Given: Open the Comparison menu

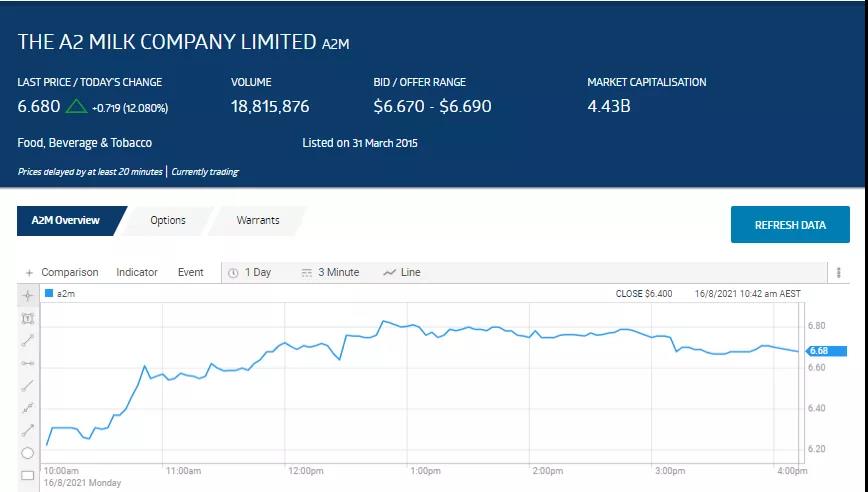Looking at the screenshot, I should [70, 272].
